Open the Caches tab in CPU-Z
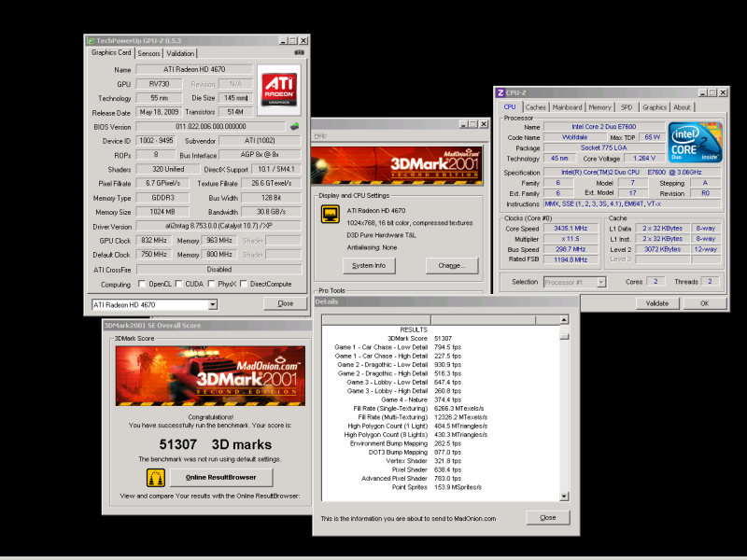The image size is (747, 560). (x=535, y=107)
